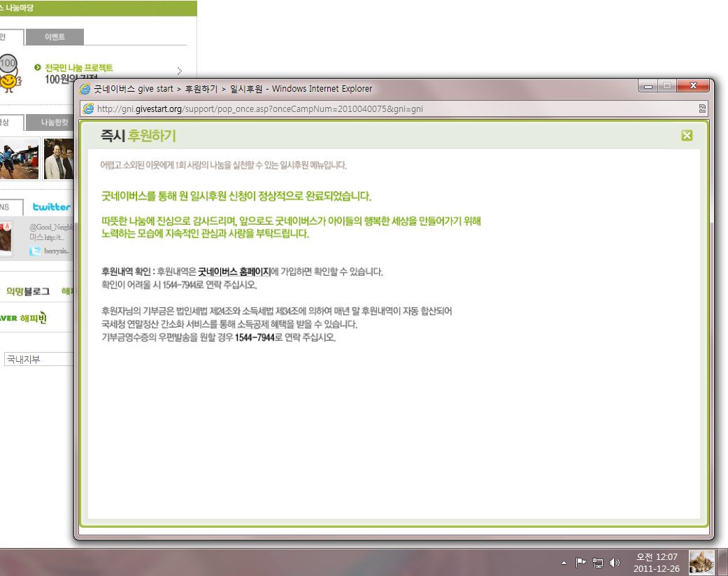Close the donation popup with green X
Screen dimensions: 728x576
[687, 135]
